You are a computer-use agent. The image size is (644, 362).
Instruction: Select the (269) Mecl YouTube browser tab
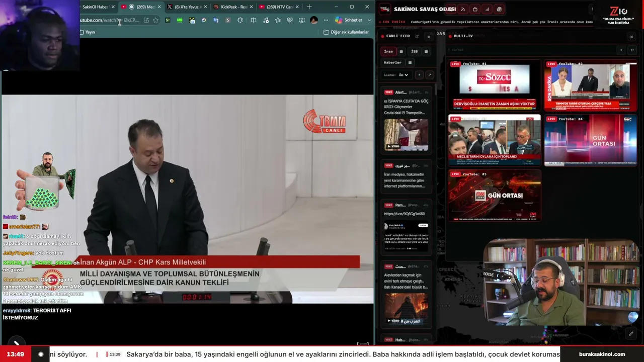(x=141, y=7)
